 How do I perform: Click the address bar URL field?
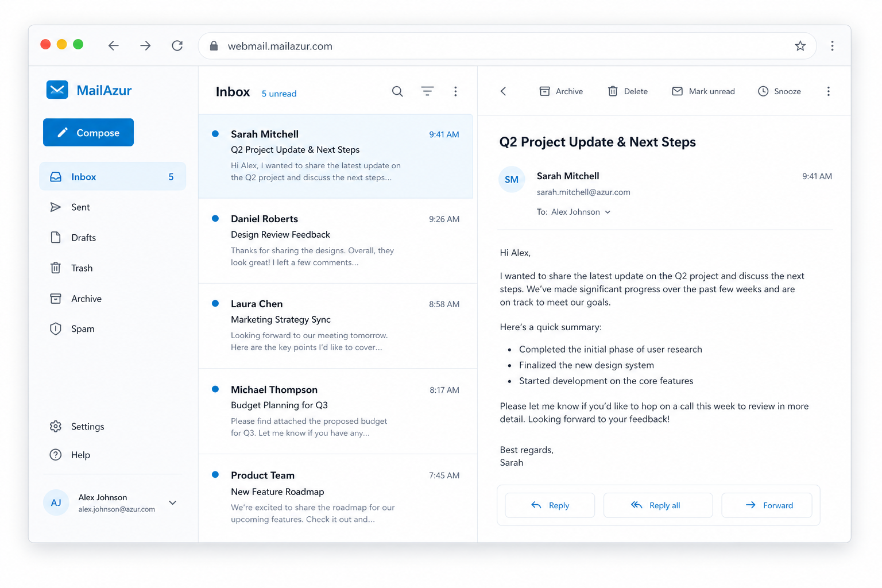click(507, 46)
